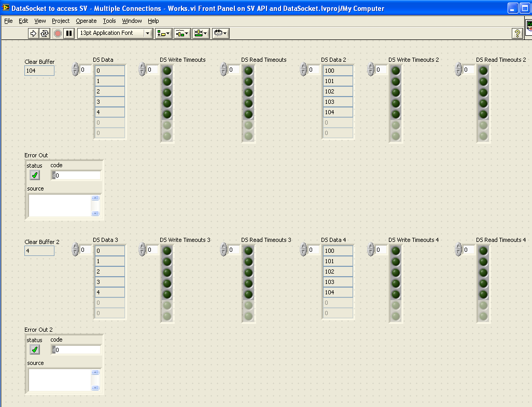Click Error Out 2 source scroll down arrow
532x407 pixels.
pos(95,388)
